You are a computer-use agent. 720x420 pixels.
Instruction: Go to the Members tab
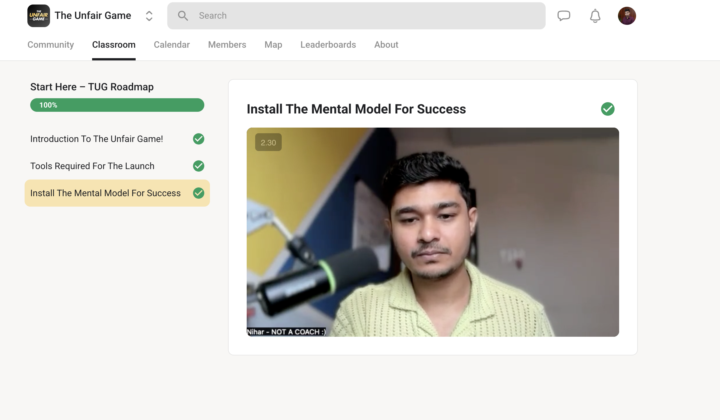point(227,45)
